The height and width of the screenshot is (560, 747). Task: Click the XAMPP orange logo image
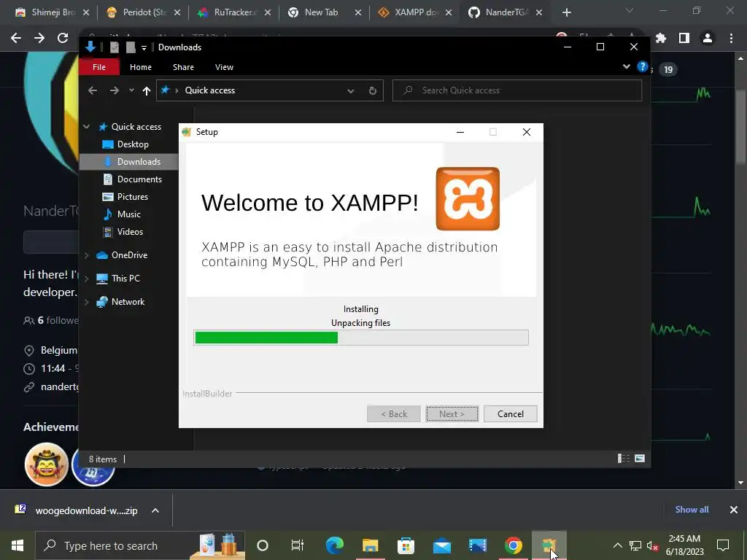coord(468,198)
